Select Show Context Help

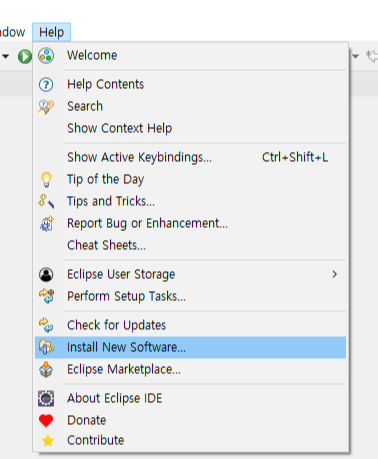[x=190, y=128]
